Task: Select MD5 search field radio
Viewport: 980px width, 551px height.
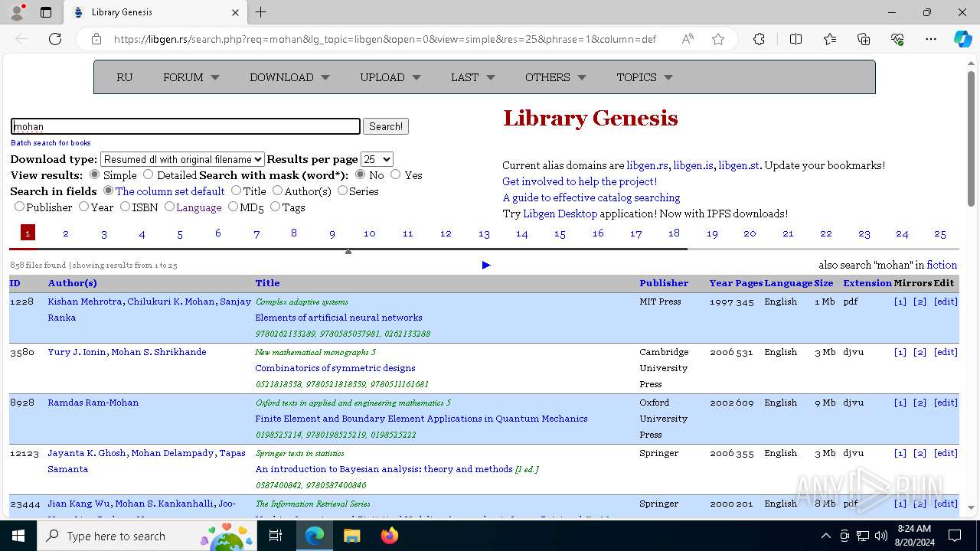Action: tap(233, 207)
